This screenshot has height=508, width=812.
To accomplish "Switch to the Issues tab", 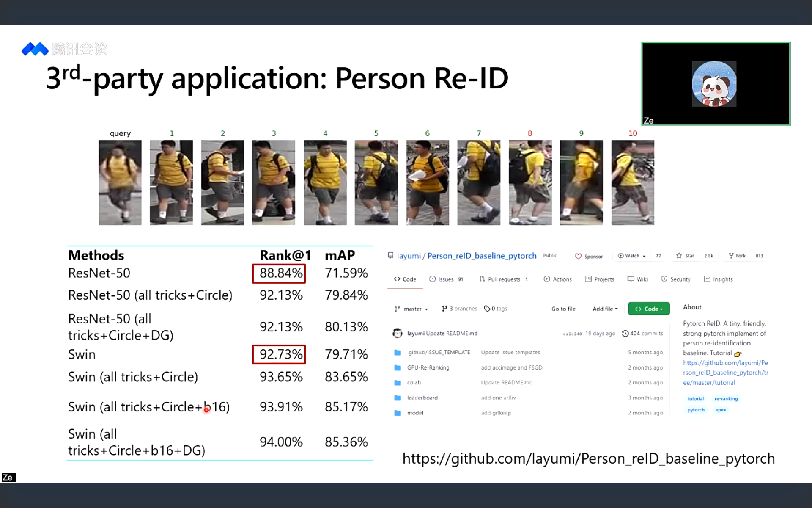I will point(446,279).
